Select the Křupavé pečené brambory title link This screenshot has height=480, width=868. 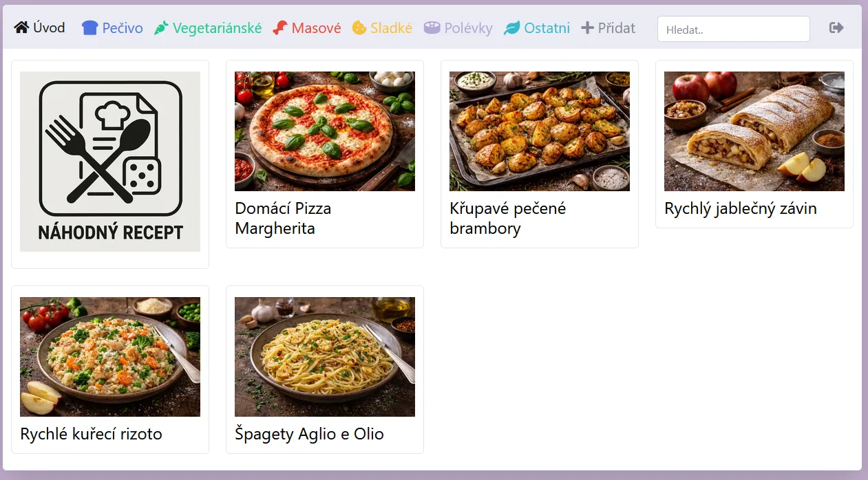tap(508, 218)
